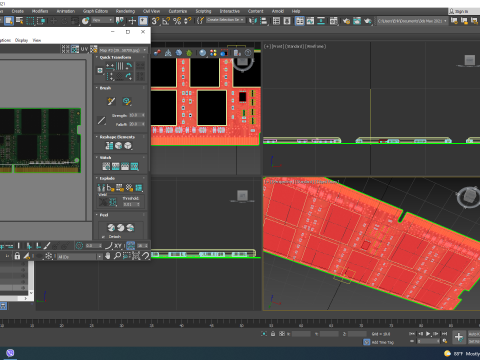Viewport: 480px width, 360px height.
Task: Click Quick Peel icon in Peel rollout
Action: tap(111, 227)
